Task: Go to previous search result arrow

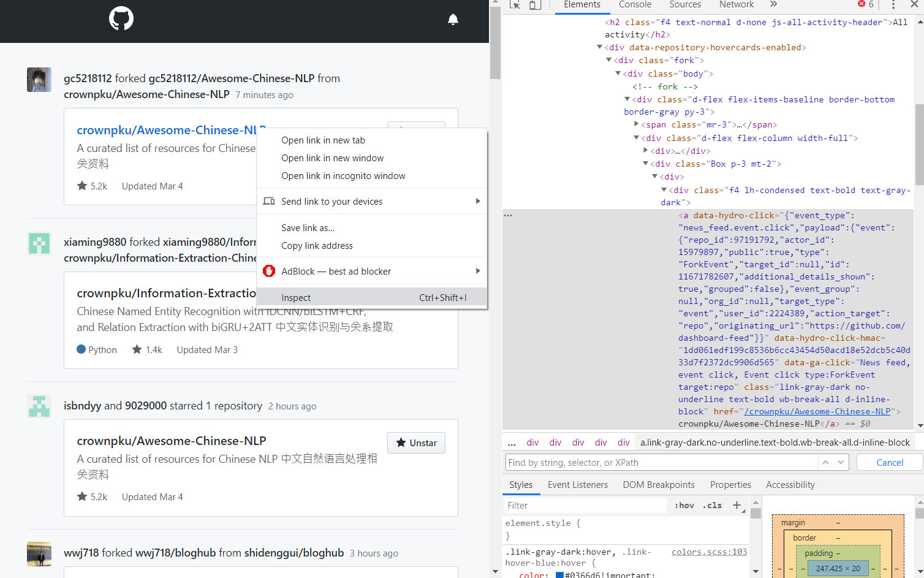Action: [x=825, y=462]
